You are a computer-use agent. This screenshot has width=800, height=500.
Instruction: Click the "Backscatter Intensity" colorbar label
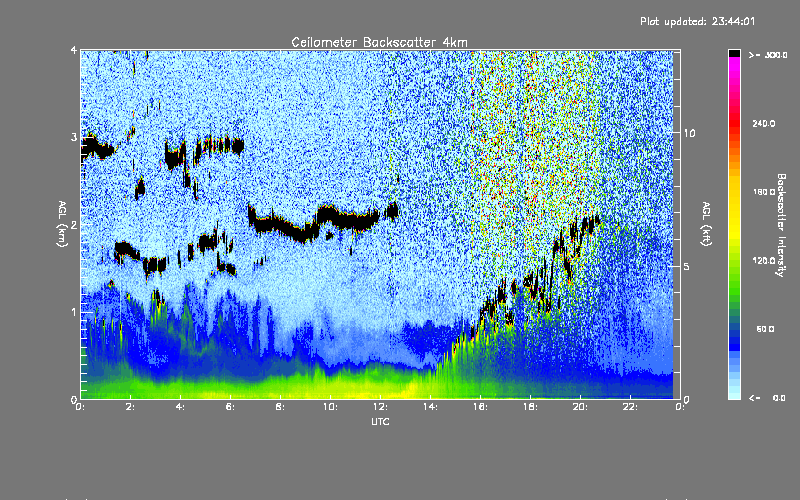781,225
